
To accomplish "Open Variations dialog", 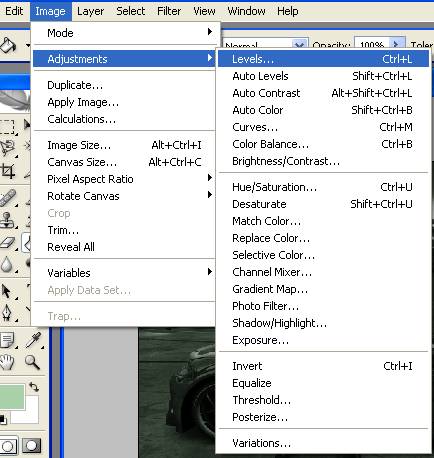I will 323,443.
